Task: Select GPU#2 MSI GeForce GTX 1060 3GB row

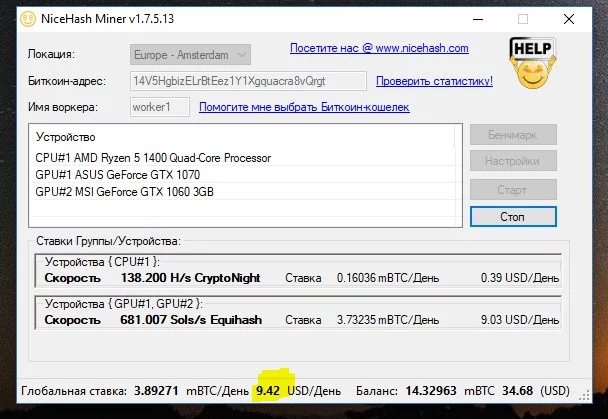Action: pos(245,192)
